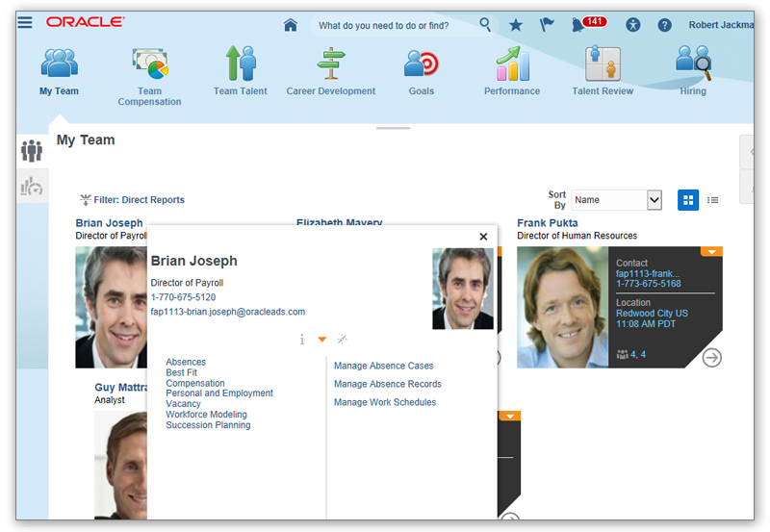Switch to list view
This screenshot has height=532, width=770.
click(x=712, y=200)
